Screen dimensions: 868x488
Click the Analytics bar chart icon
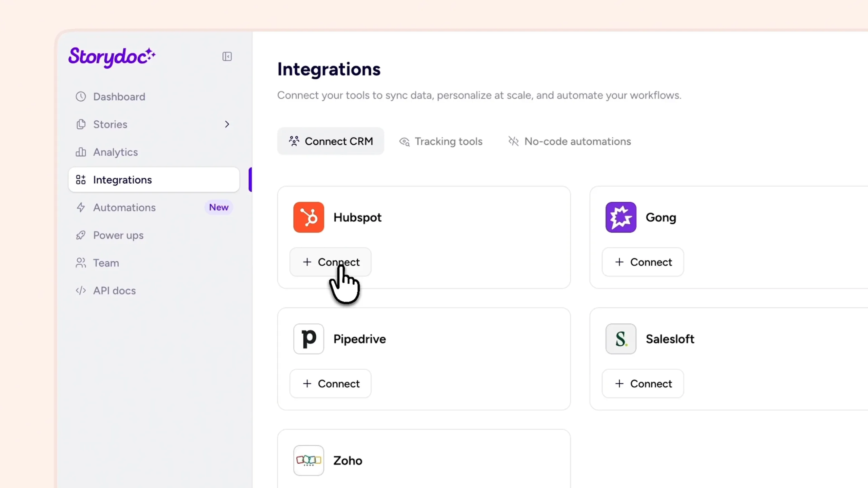81,152
